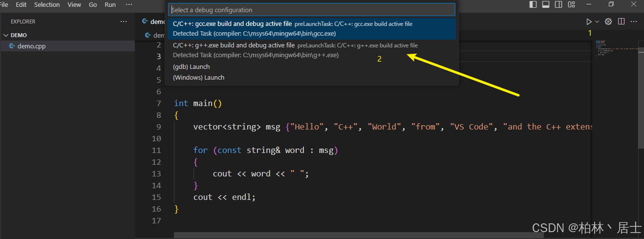Viewport: 644px width, 239px height.
Task: Open the View menu
Action: coord(74,4)
